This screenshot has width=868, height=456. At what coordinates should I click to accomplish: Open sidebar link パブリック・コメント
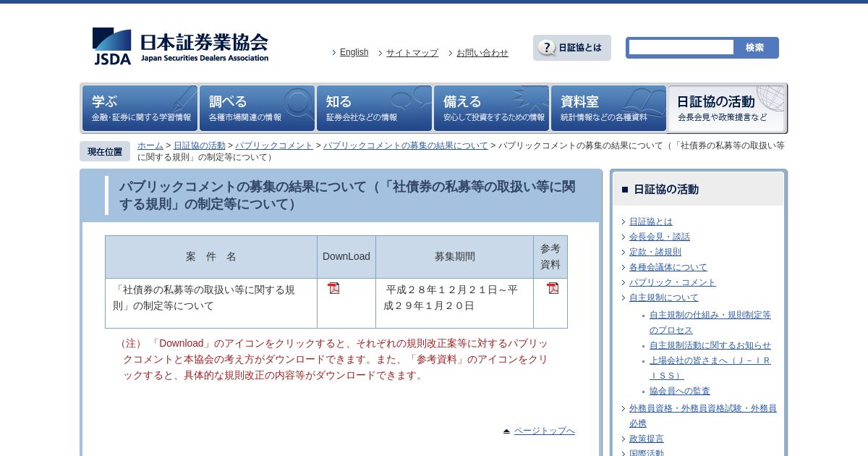tap(673, 282)
